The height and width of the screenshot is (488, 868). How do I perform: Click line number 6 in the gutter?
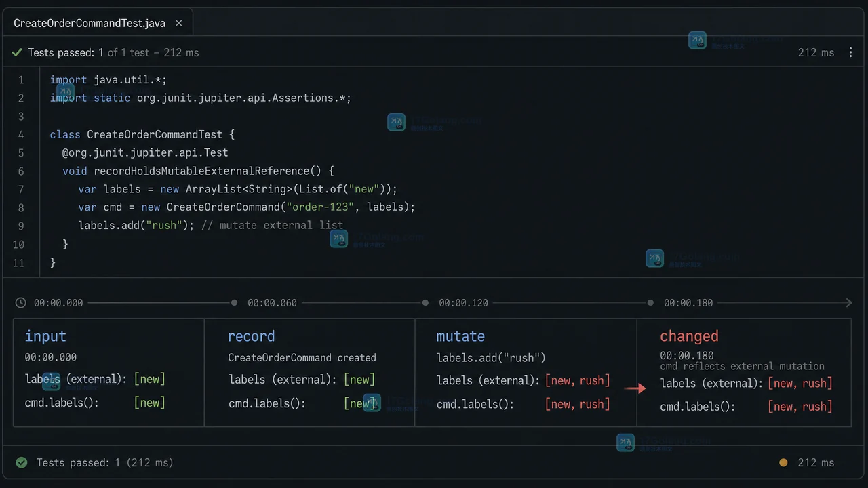pyautogui.click(x=20, y=171)
